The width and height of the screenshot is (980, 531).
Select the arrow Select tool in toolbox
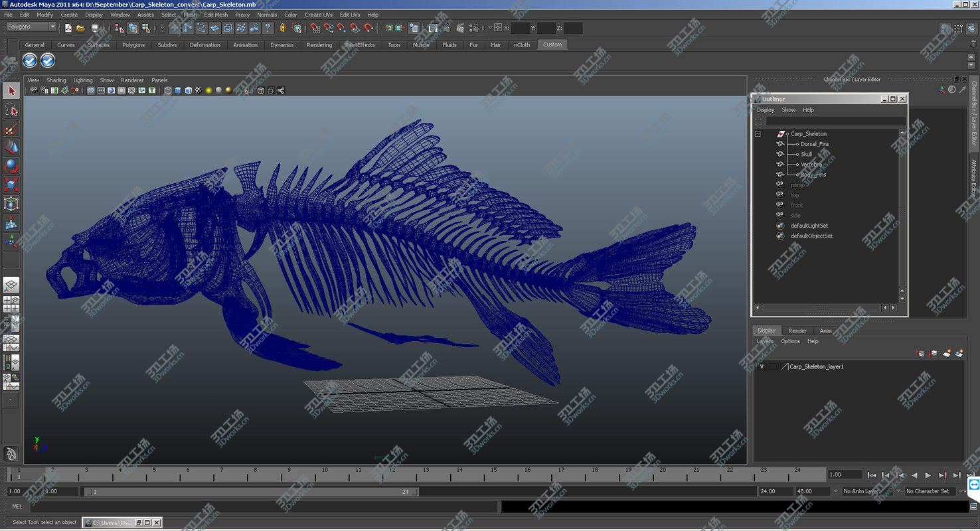coord(11,91)
